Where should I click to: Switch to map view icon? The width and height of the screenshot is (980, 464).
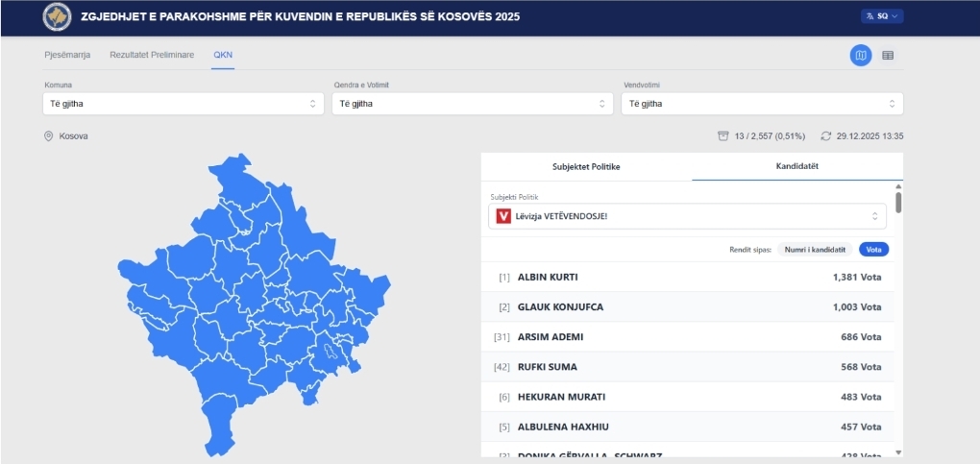pos(861,56)
